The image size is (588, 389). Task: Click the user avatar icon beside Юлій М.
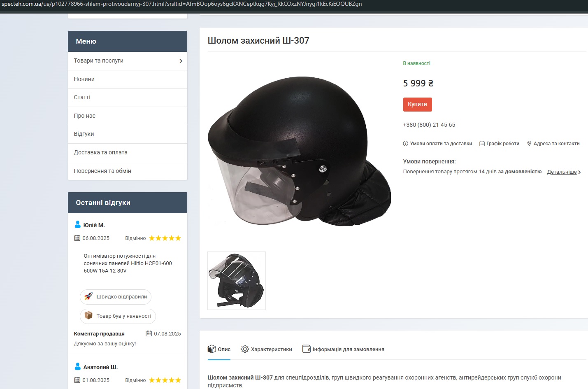77,224
